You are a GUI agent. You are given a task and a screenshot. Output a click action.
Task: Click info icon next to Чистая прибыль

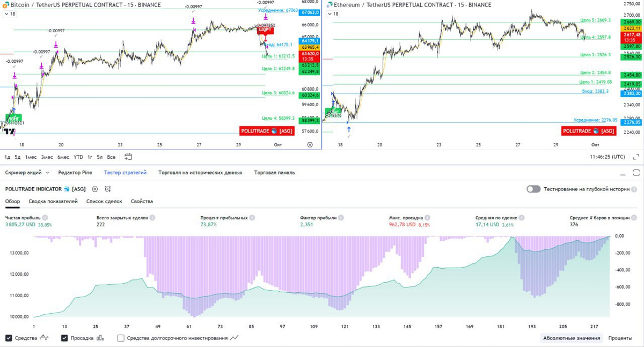45,218
